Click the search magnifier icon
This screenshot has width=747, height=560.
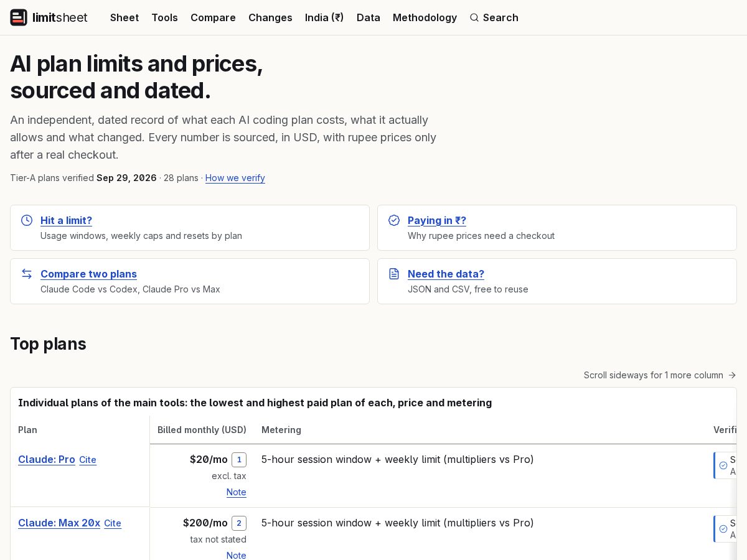(x=474, y=17)
